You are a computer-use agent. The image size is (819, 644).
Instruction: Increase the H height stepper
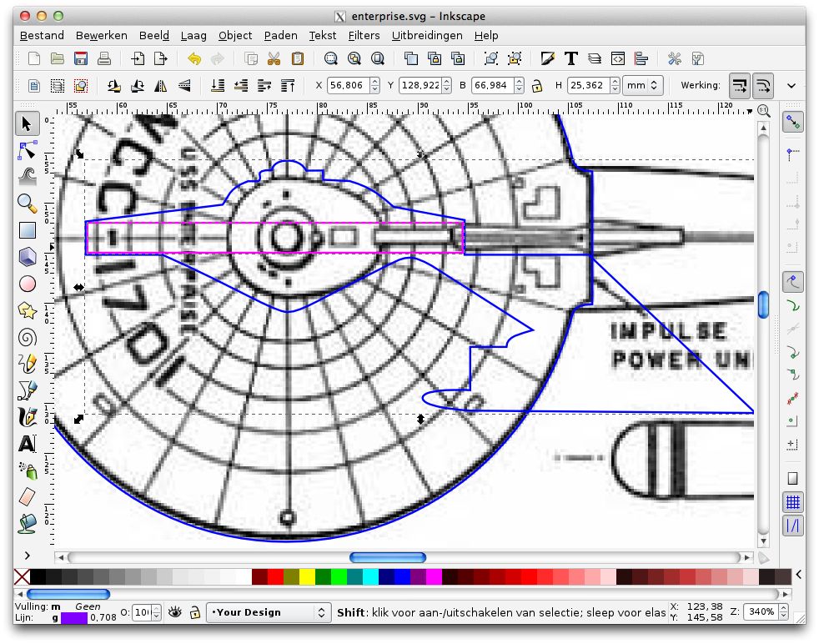[x=615, y=82]
